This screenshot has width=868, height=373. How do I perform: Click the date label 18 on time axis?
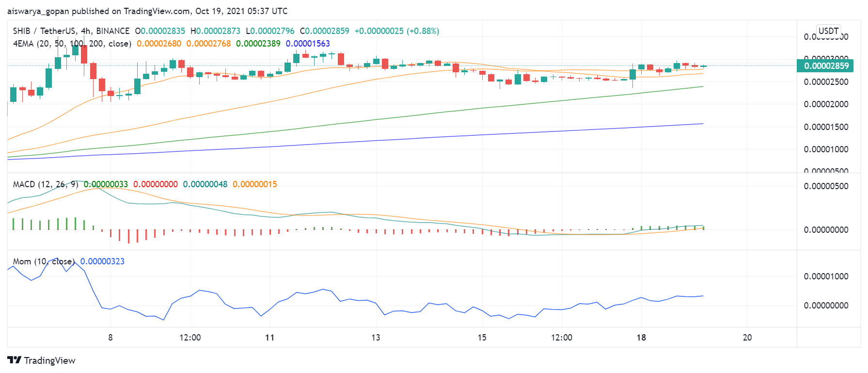click(x=641, y=338)
